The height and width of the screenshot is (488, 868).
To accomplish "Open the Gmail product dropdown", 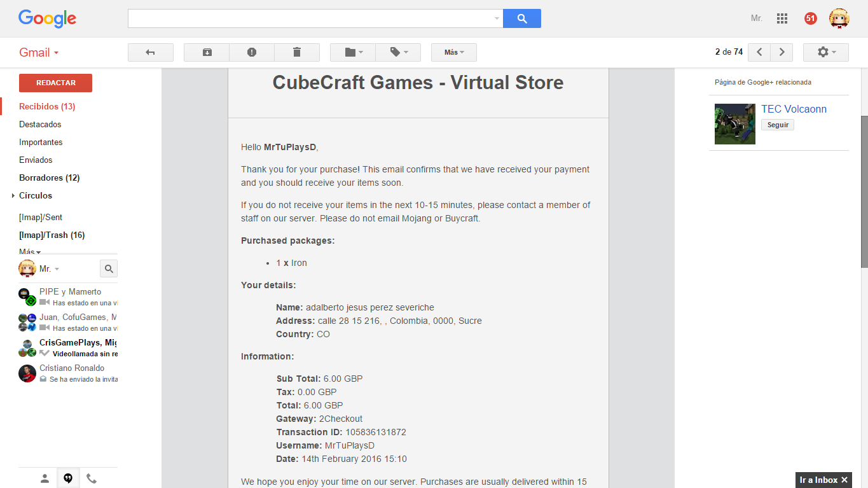I will (x=39, y=52).
